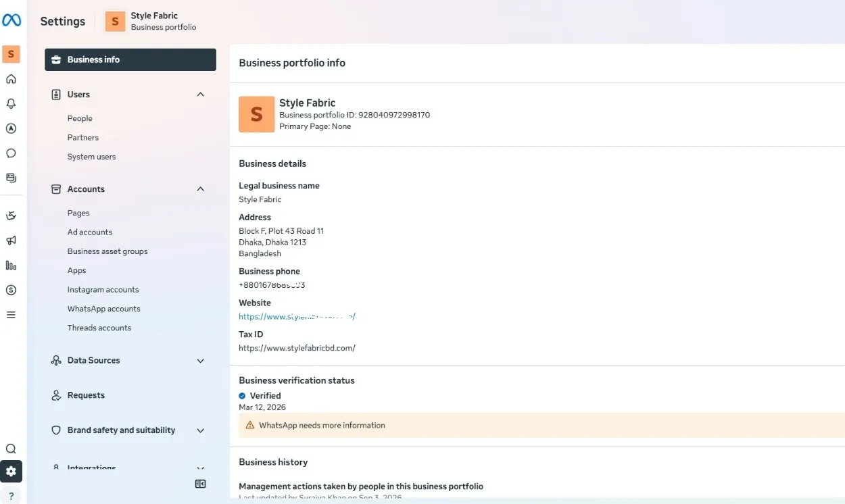Screen dimensions: 845x504
Task: Open Help question mark icon
Action: 11,496
